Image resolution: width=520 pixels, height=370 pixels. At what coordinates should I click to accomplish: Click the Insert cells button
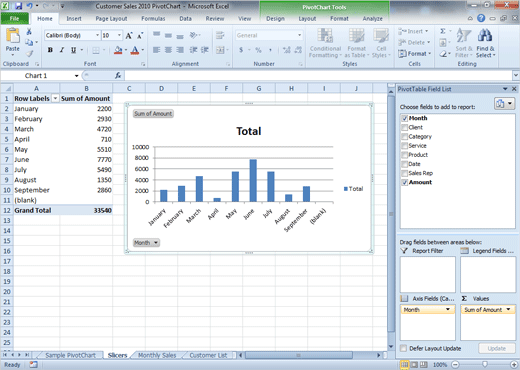click(x=413, y=31)
